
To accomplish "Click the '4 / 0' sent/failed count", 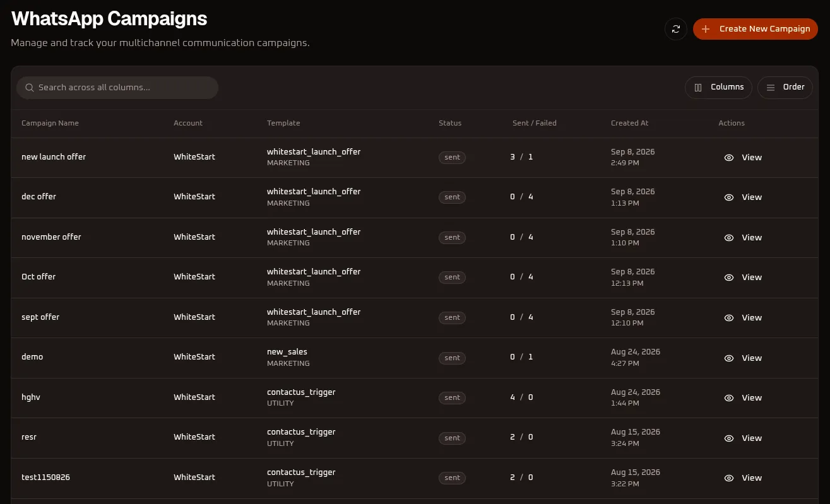I will 521,397.
